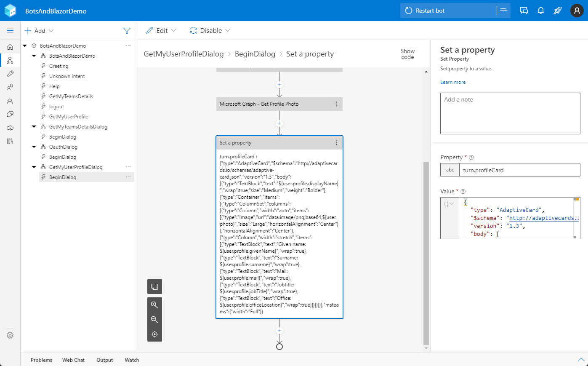Zoom out on the flow canvas
This screenshot has height=366, width=588.
(x=154, y=320)
